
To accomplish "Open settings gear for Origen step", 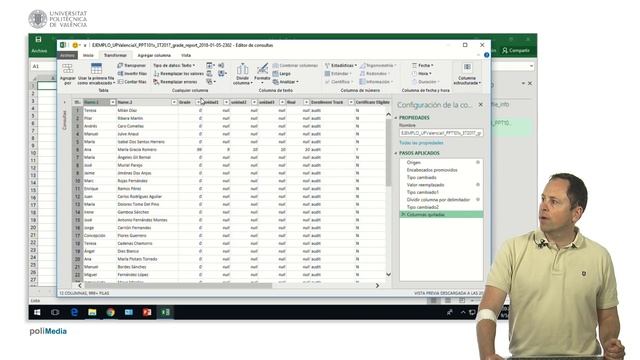I will [478, 162].
